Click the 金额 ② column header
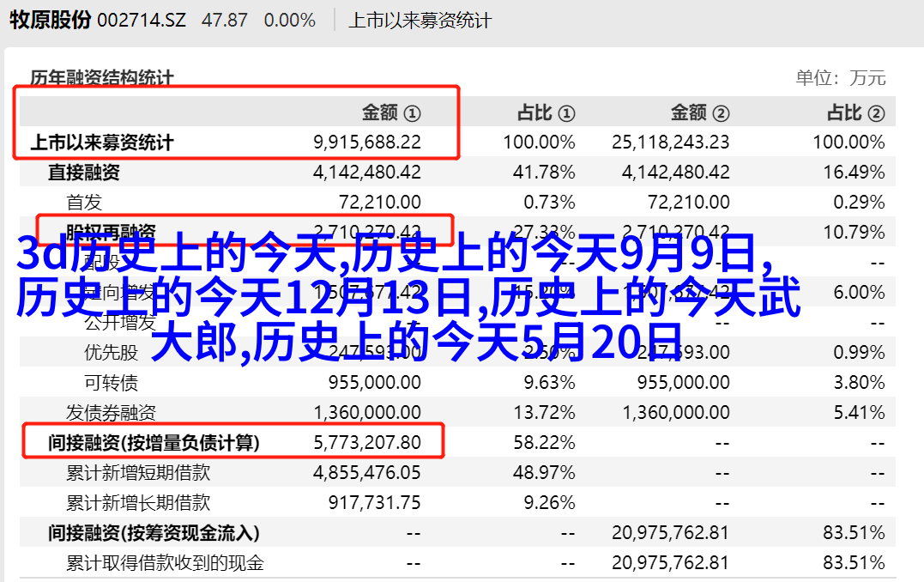 (700, 112)
